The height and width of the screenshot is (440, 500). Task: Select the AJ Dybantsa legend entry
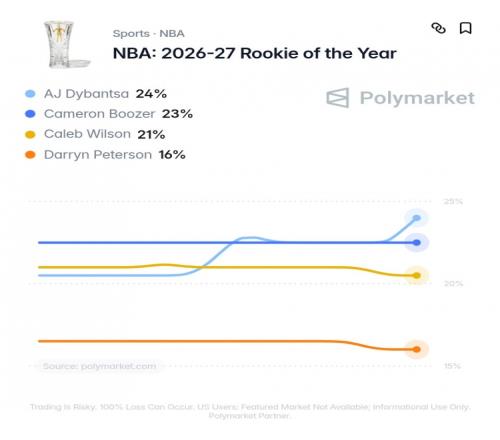click(96, 94)
